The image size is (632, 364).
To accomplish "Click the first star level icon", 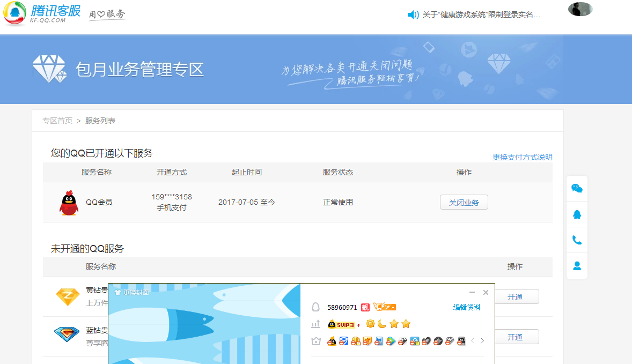I will (394, 324).
